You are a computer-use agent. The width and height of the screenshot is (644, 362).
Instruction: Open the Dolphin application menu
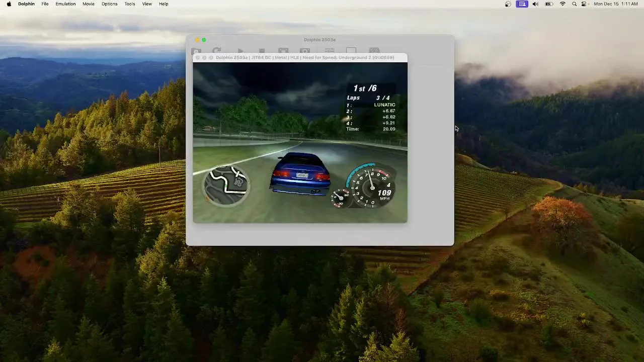pyautogui.click(x=26, y=4)
